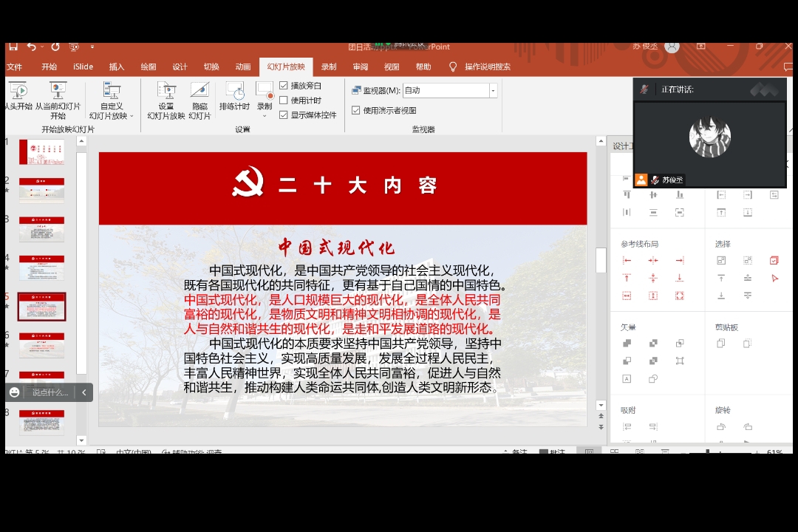Screen dimensions: 798x532
Task: Click 排练计时 rehearse timings icon
Action: (235, 96)
